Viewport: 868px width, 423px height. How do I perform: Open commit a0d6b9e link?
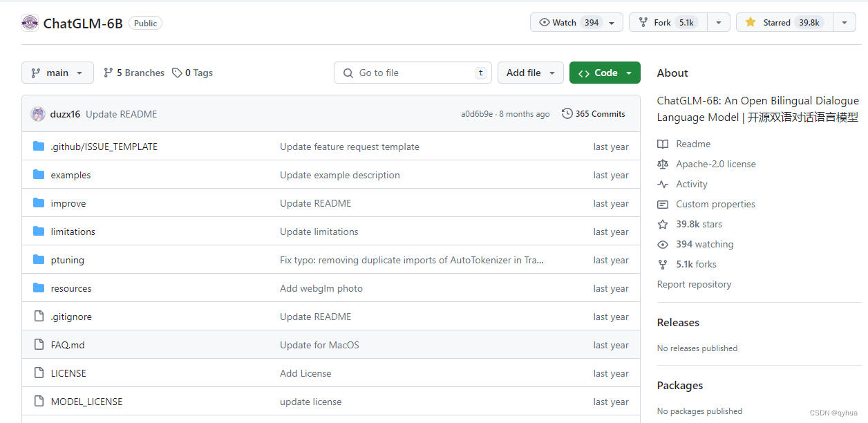pyautogui.click(x=477, y=114)
